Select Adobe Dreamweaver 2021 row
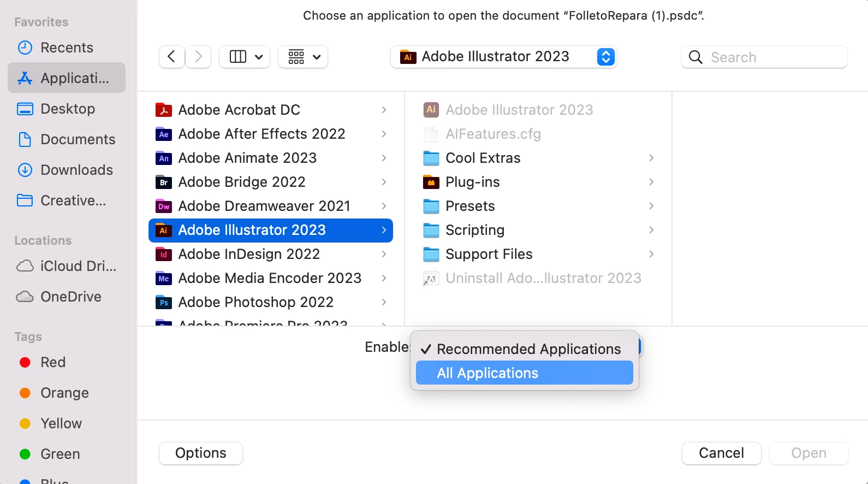This screenshot has height=484, width=868. [271, 206]
